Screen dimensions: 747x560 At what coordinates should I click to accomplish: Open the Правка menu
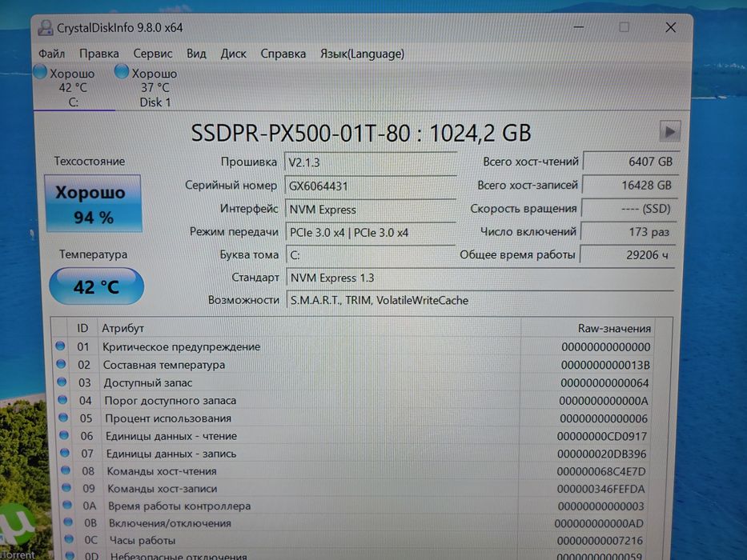coord(99,54)
